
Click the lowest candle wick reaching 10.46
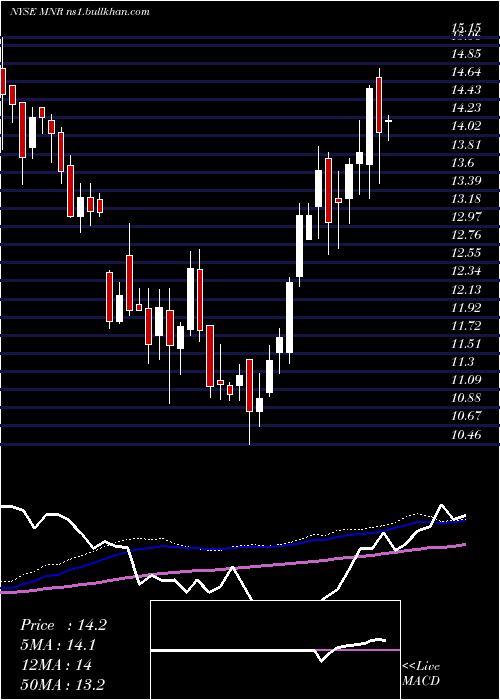250,429
